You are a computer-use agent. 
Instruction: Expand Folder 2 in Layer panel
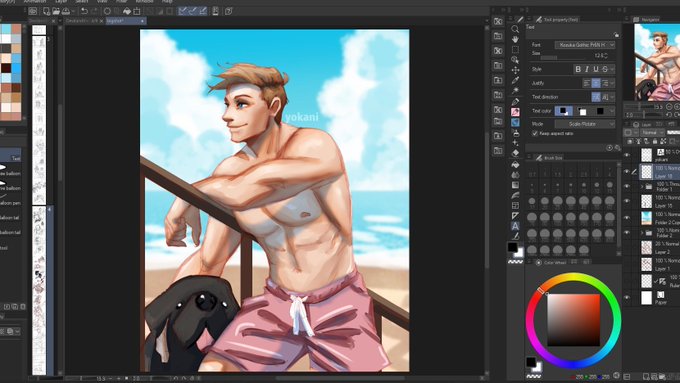point(642,233)
